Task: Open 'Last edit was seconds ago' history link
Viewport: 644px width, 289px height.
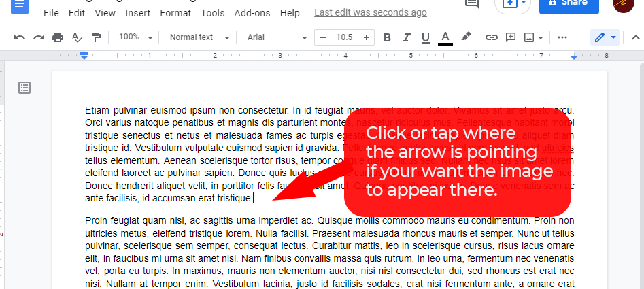Action: (x=371, y=13)
